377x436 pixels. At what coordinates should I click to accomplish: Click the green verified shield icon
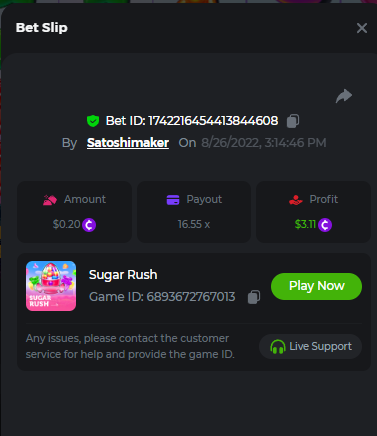pos(93,121)
